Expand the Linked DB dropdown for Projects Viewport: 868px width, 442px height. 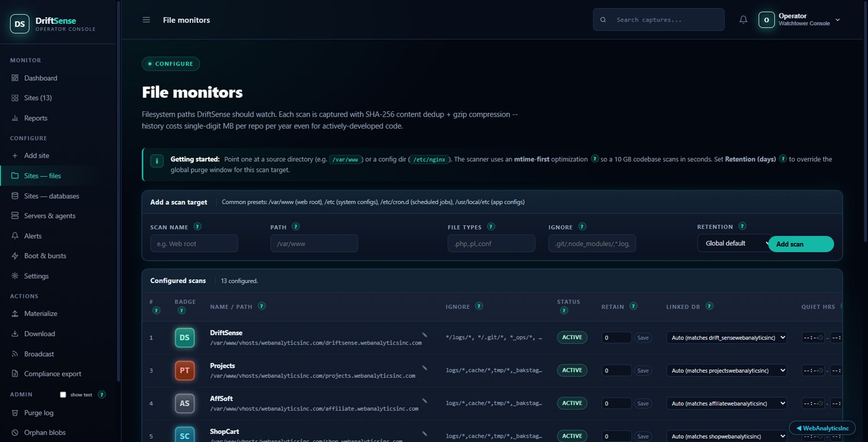[x=727, y=370]
